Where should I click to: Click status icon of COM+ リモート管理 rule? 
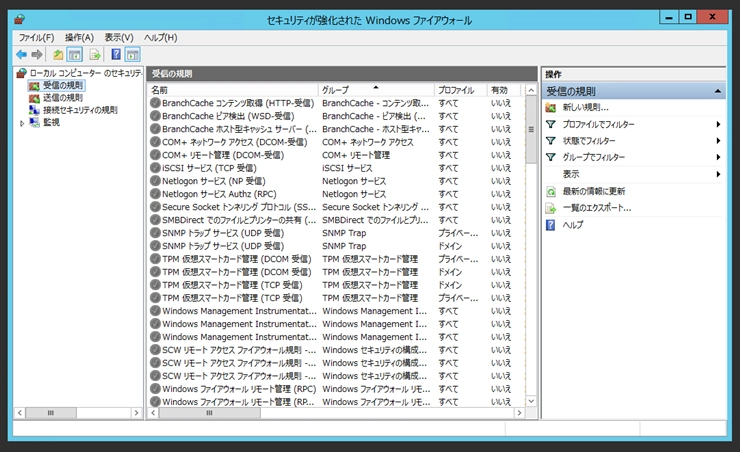[155, 155]
